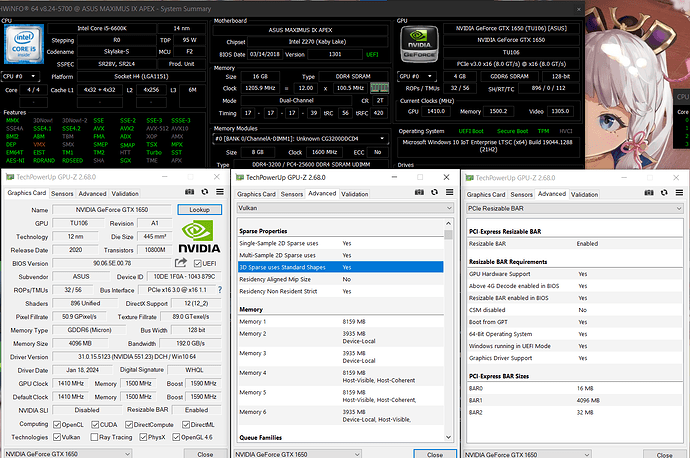690x458 pixels.
Task: Select the BAR1 4096 MB row
Action: pos(575,400)
